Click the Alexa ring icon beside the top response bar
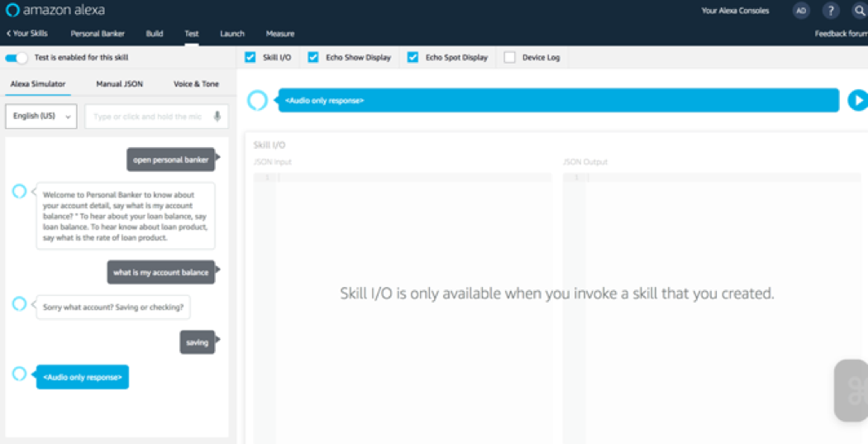Screen dimensions: 868x444 pyautogui.click(x=257, y=100)
